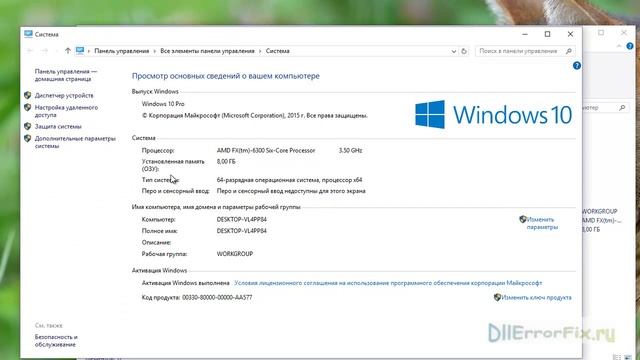Click 'WORKGROUP' value in System window

pyautogui.click(x=235, y=254)
